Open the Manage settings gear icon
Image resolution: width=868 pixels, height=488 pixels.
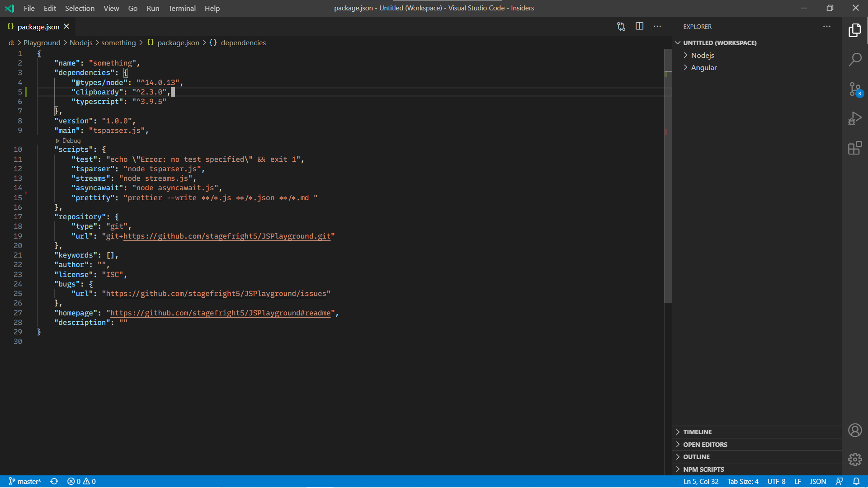855,459
